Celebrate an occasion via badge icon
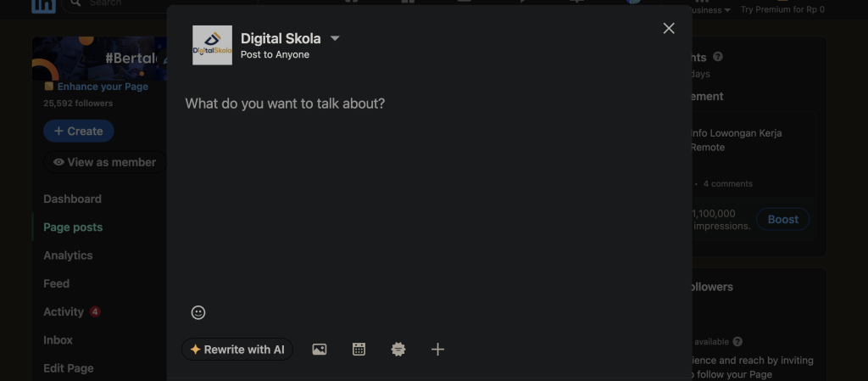This screenshot has width=868, height=381. (398, 350)
